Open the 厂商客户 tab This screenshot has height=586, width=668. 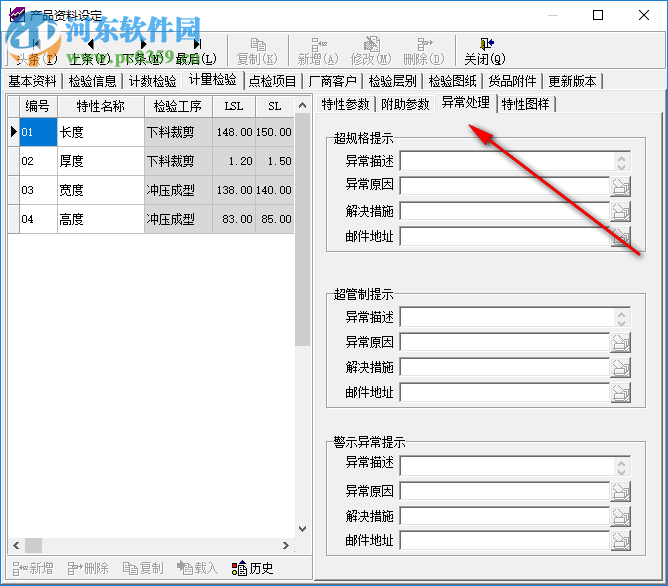[333, 81]
